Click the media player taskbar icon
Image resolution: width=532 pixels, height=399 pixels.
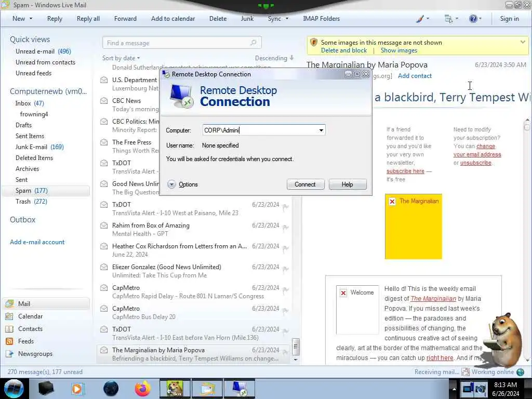(x=78, y=389)
